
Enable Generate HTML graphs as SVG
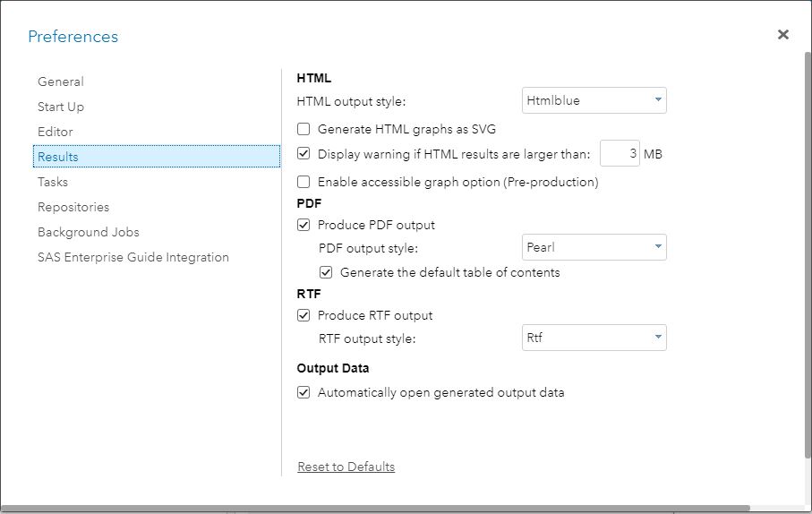pyautogui.click(x=303, y=129)
